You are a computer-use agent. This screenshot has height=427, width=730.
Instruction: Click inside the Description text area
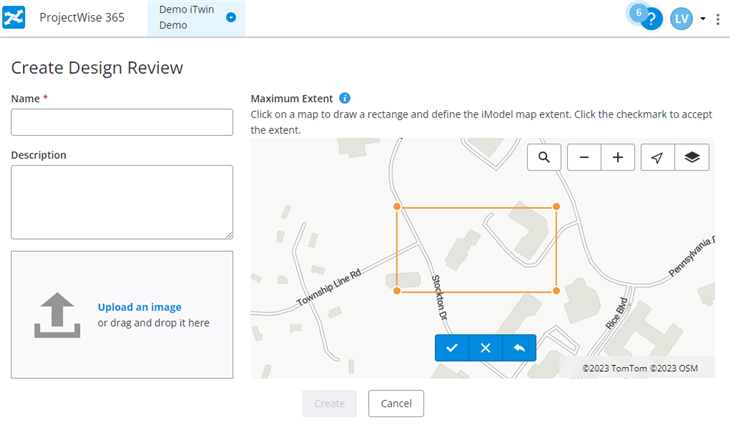coord(122,202)
